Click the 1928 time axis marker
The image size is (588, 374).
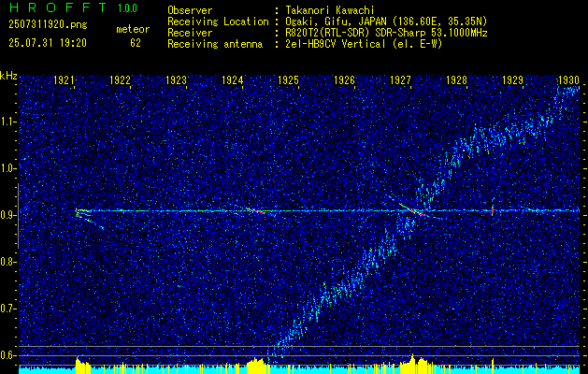tap(456, 79)
